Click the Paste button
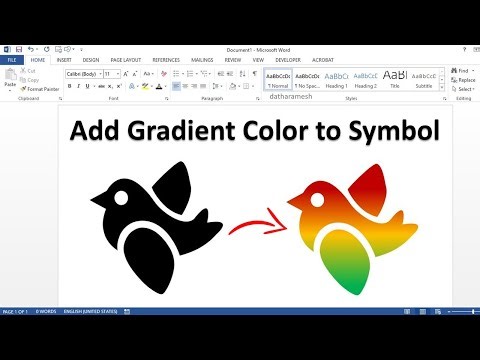The image size is (480, 360). click(x=10, y=80)
